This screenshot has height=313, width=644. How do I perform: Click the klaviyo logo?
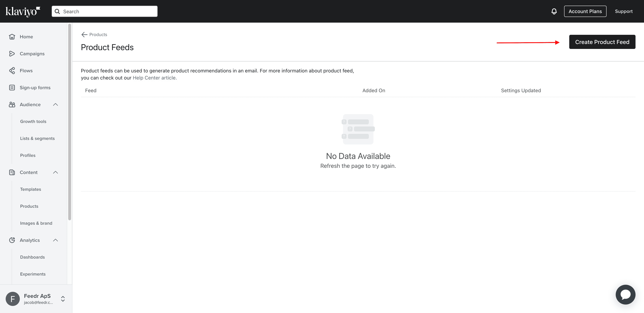tap(23, 11)
